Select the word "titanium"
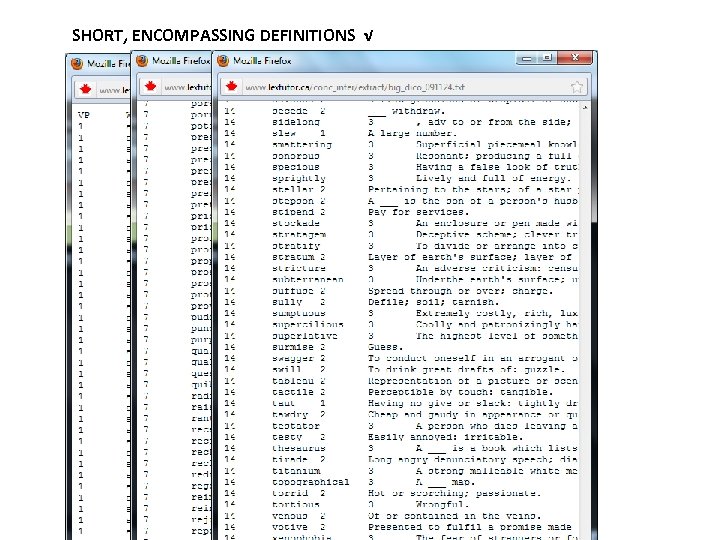720x540 pixels. (x=295, y=471)
